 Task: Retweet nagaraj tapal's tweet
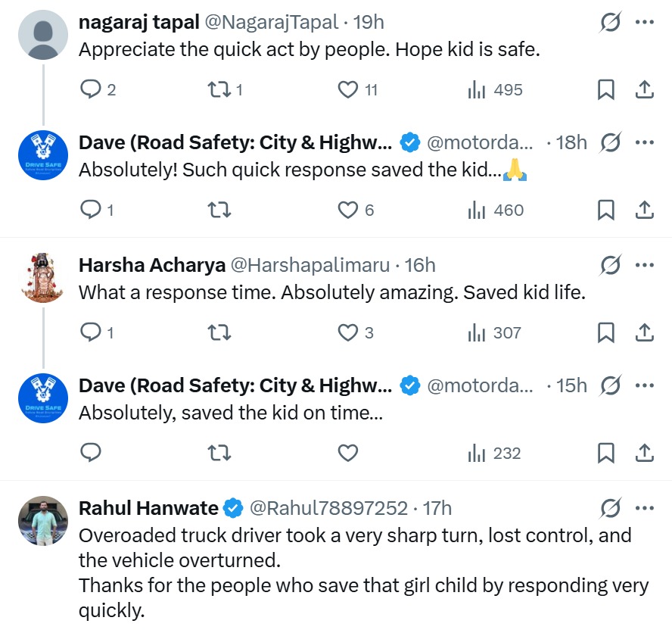coord(219,90)
